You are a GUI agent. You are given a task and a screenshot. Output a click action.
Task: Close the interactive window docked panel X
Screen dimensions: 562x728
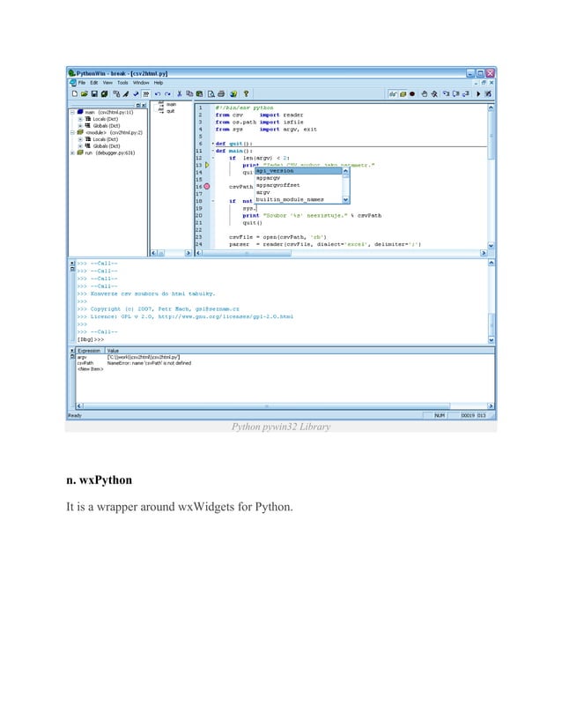tap(72, 264)
